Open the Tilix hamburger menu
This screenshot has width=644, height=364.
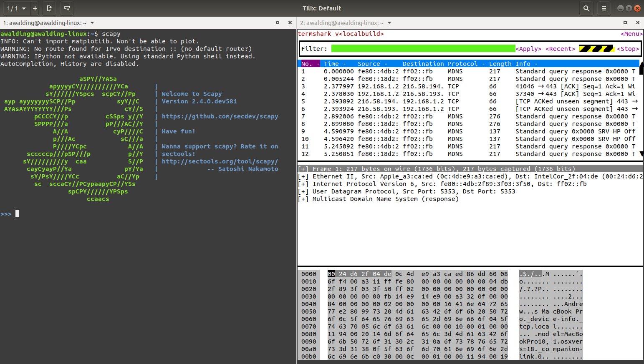click(x=604, y=8)
